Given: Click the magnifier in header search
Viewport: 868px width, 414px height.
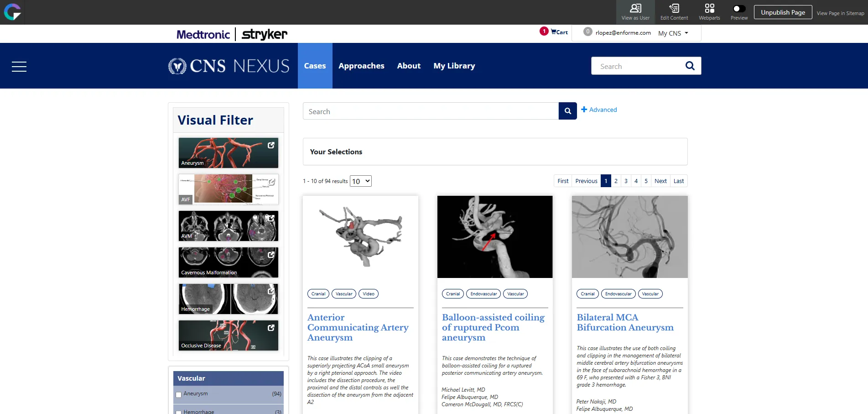Looking at the screenshot, I should click(690, 66).
